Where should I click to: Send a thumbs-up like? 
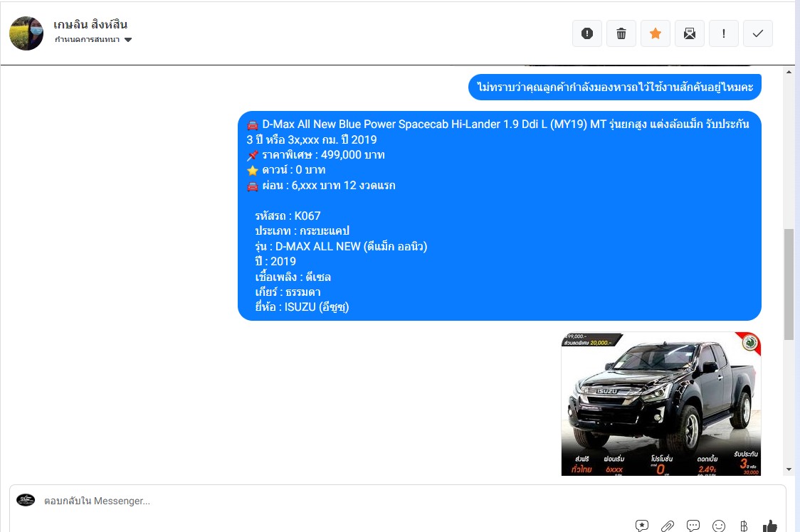[x=770, y=526]
